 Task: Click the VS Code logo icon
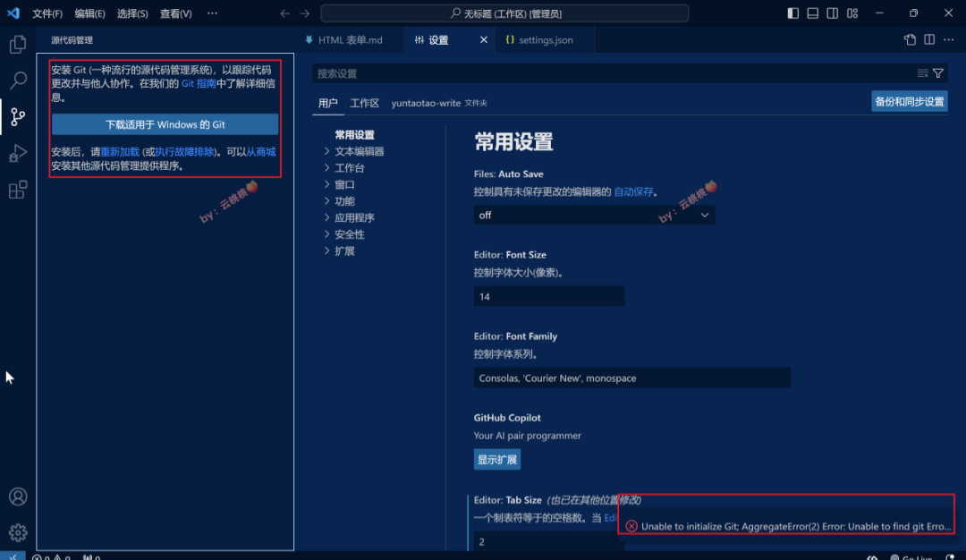(x=13, y=13)
